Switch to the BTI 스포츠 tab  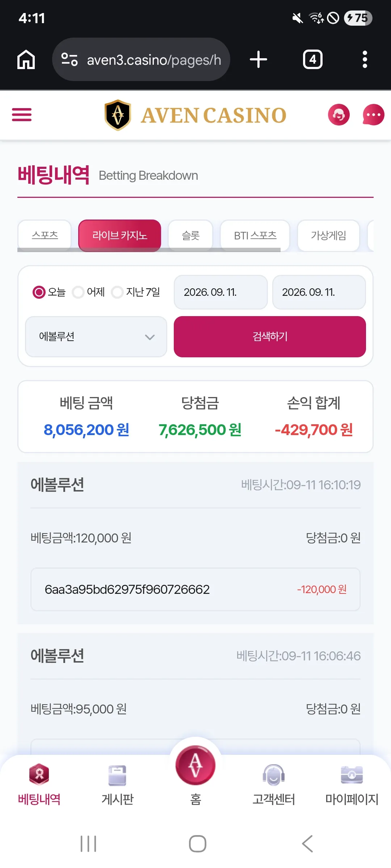tap(255, 235)
